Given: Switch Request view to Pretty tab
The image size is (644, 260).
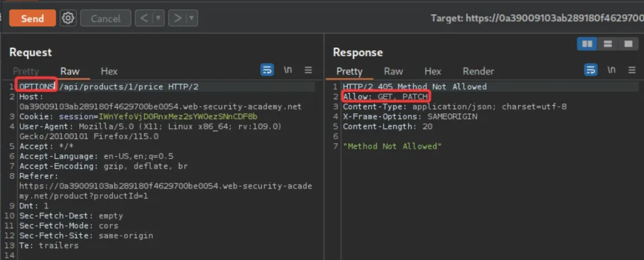Looking at the screenshot, I should coord(26,71).
